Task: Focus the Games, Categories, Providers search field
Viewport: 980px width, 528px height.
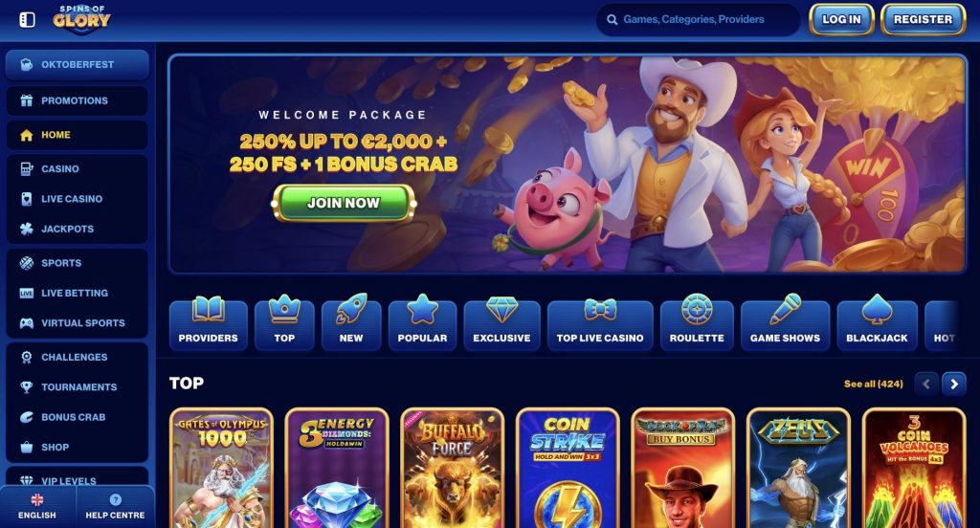Action: click(698, 19)
